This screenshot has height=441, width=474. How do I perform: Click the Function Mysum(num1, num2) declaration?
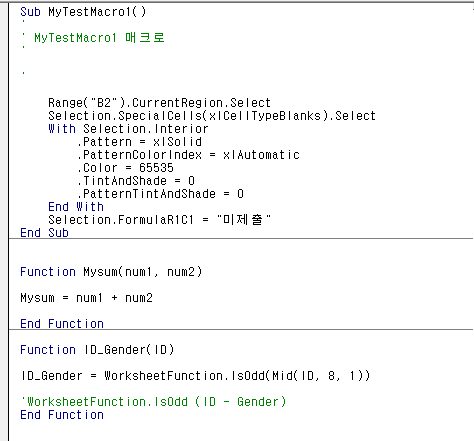111,272
